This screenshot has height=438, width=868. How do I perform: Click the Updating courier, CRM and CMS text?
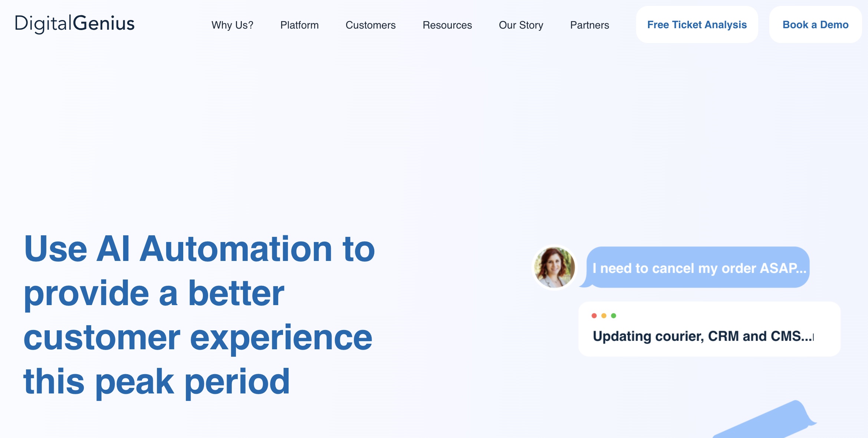click(x=703, y=336)
